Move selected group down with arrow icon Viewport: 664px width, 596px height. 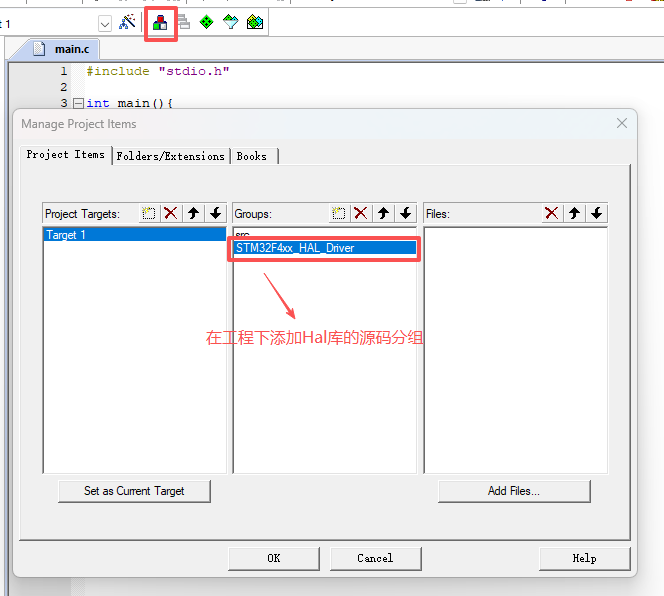coord(405,213)
